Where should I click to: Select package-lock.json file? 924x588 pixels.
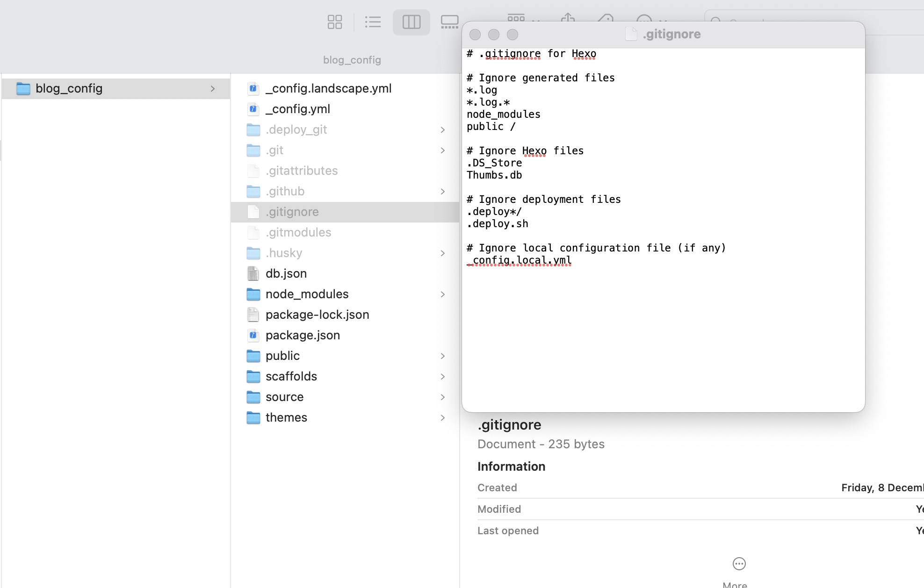tap(317, 315)
